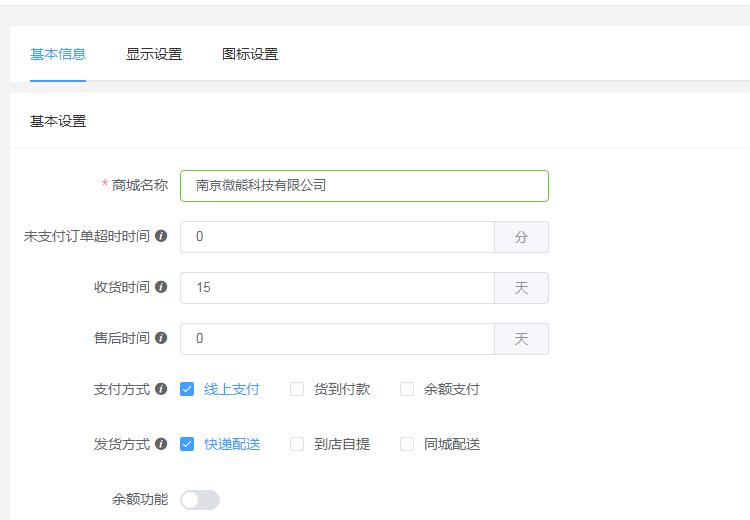Screen dimensions: 750x520
Task: Toggle the 余额功能 switch on
Action: pos(200,500)
